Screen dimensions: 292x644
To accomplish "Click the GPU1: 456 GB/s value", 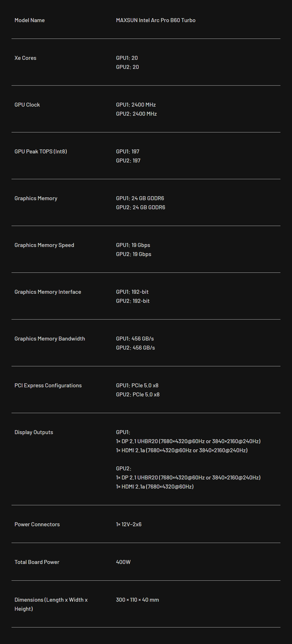I will [135, 338].
